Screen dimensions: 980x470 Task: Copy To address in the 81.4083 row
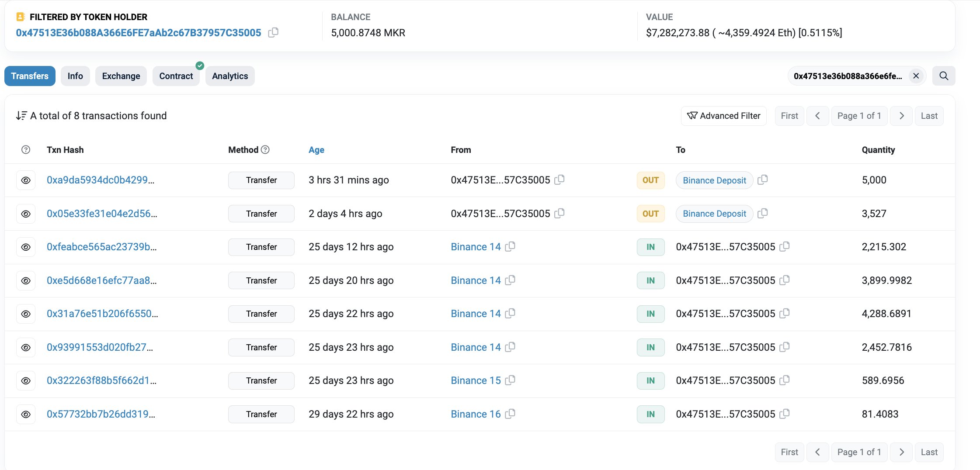[785, 414]
